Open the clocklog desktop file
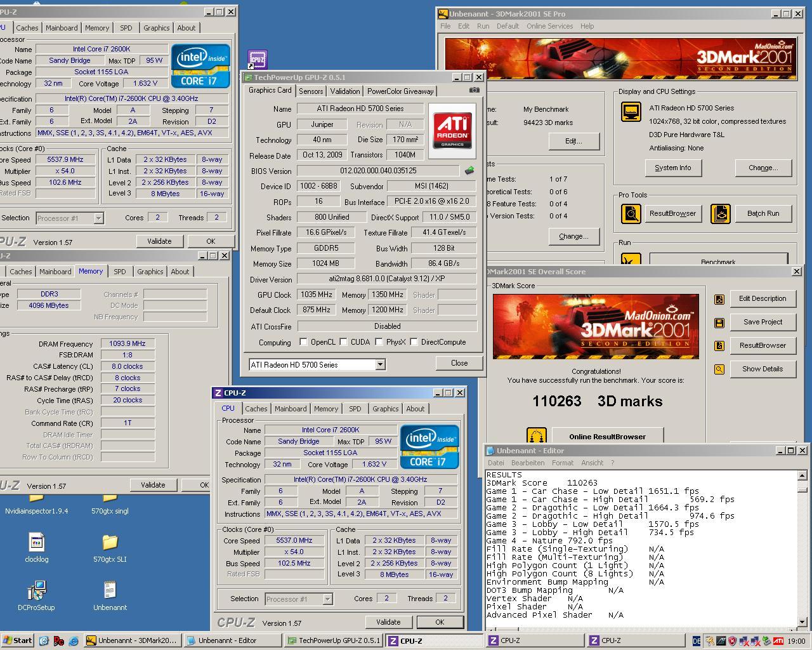 [37, 548]
